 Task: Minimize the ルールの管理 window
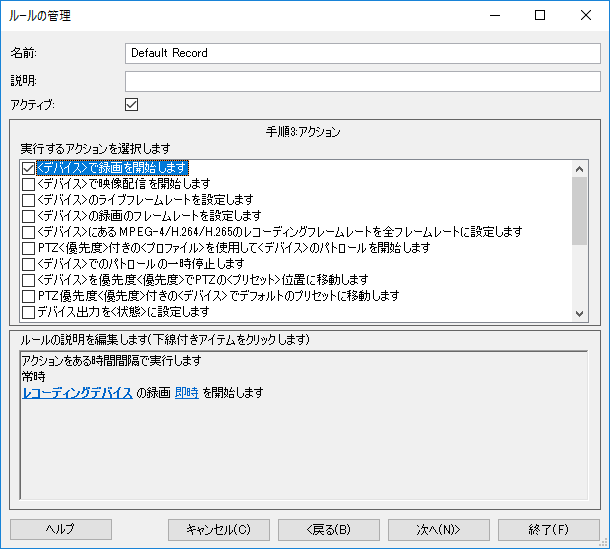(495, 16)
